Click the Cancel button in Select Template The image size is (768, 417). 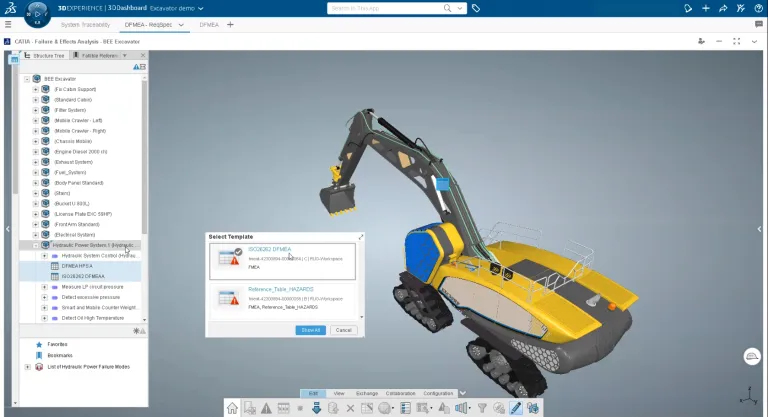click(343, 330)
